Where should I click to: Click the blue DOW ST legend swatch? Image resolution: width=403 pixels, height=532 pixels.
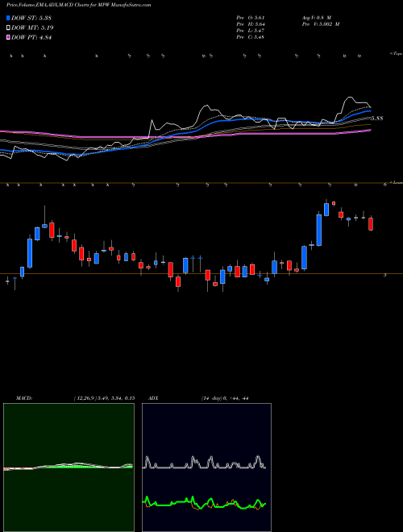click(x=8, y=18)
